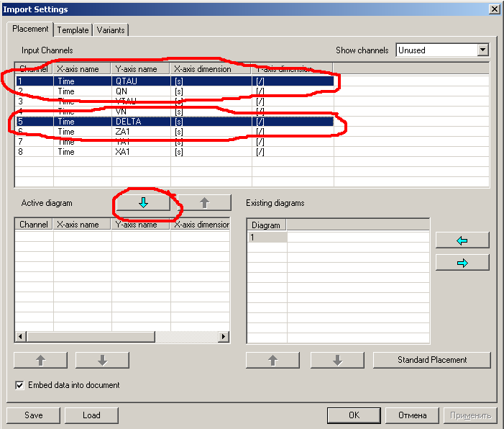Select diagram 1 in Existing diagrams

pyautogui.click(x=267, y=237)
